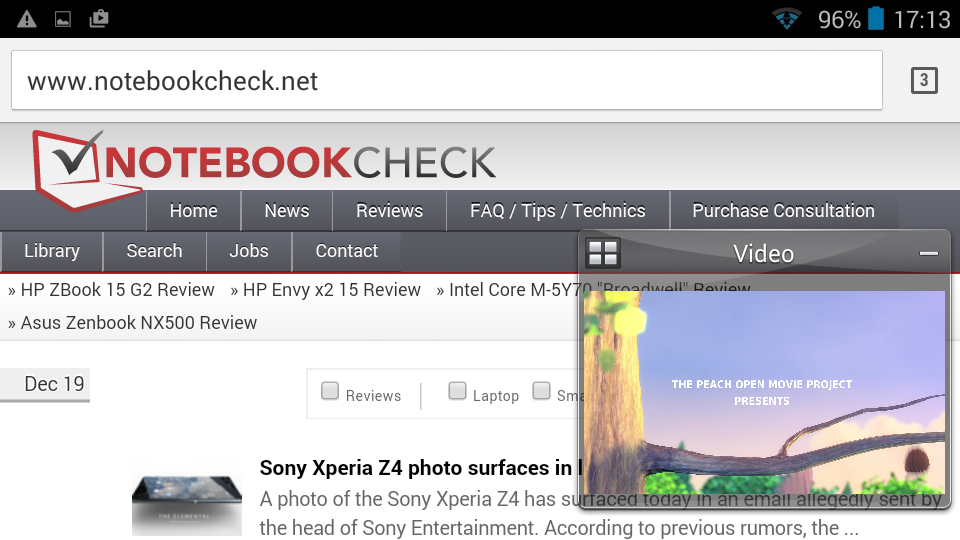The width and height of the screenshot is (960, 540).
Task: Open FAQ / Tips / Technics menu
Action: pyautogui.click(x=558, y=211)
